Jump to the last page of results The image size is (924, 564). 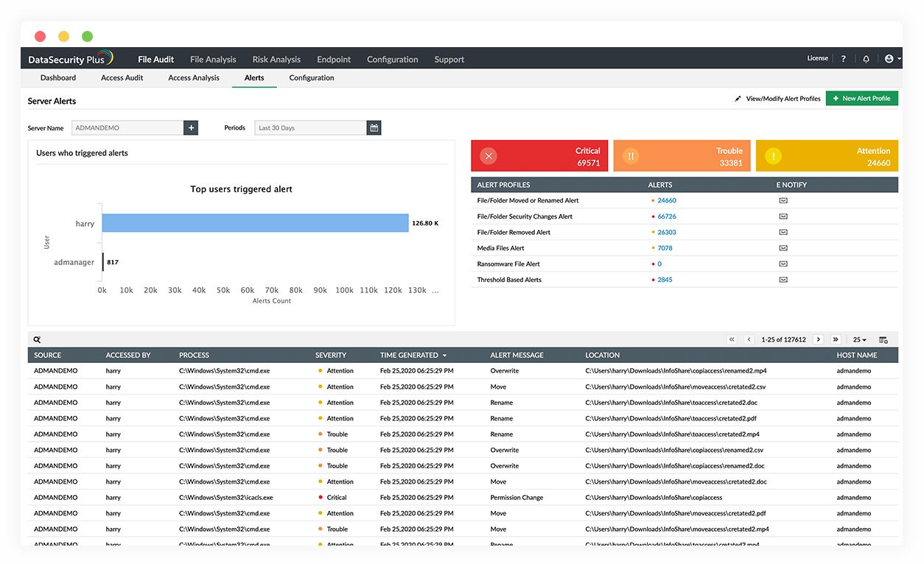836,339
